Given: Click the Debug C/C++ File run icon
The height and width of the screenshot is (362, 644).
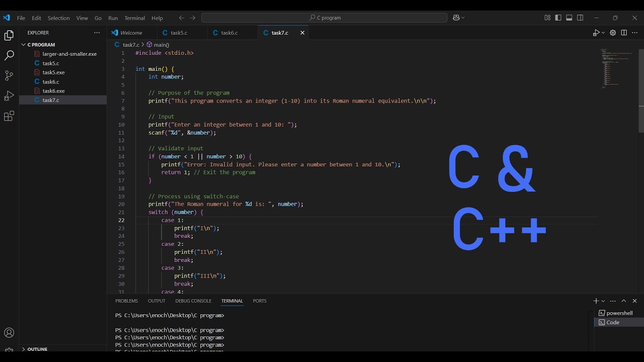Looking at the screenshot, I should click(x=596, y=33).
